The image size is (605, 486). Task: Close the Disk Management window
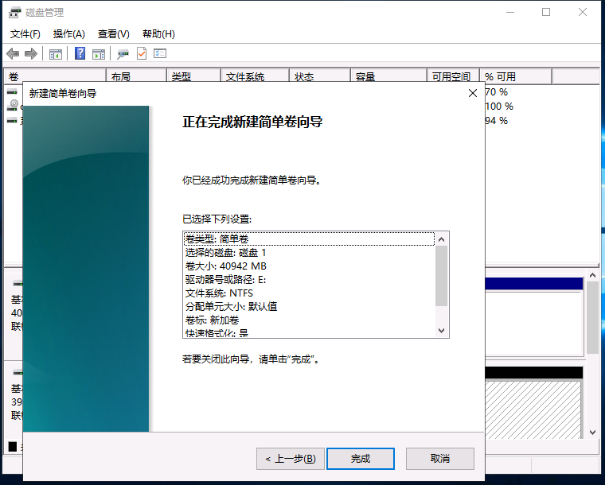coord(583,12)
